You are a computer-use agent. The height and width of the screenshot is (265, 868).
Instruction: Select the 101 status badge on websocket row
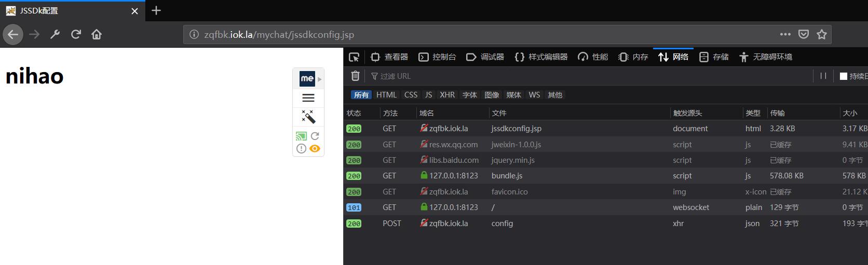pyautogui.click(x=354, y=207)
